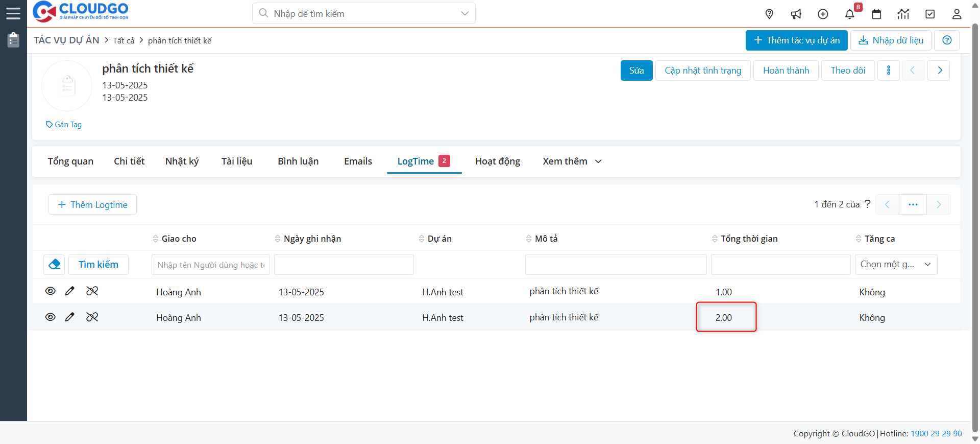Click the quick-create plus circle icon
The height and width of the screenshot is (444, 980).
click(823, 14)
